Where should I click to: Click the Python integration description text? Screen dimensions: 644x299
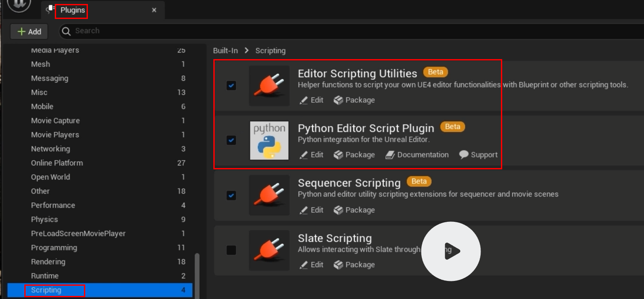pyautogui.click(x=364, y=139)
